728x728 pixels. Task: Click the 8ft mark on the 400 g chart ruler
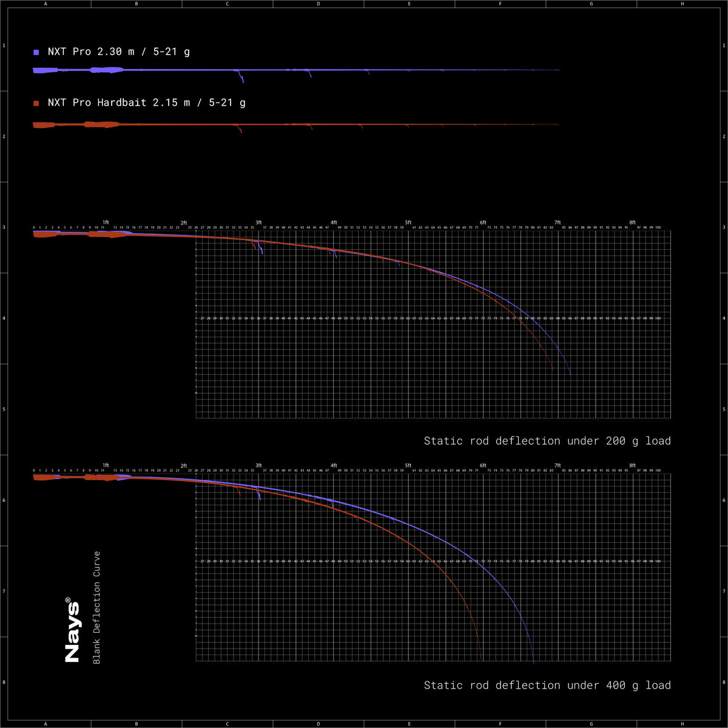(632, 466)
